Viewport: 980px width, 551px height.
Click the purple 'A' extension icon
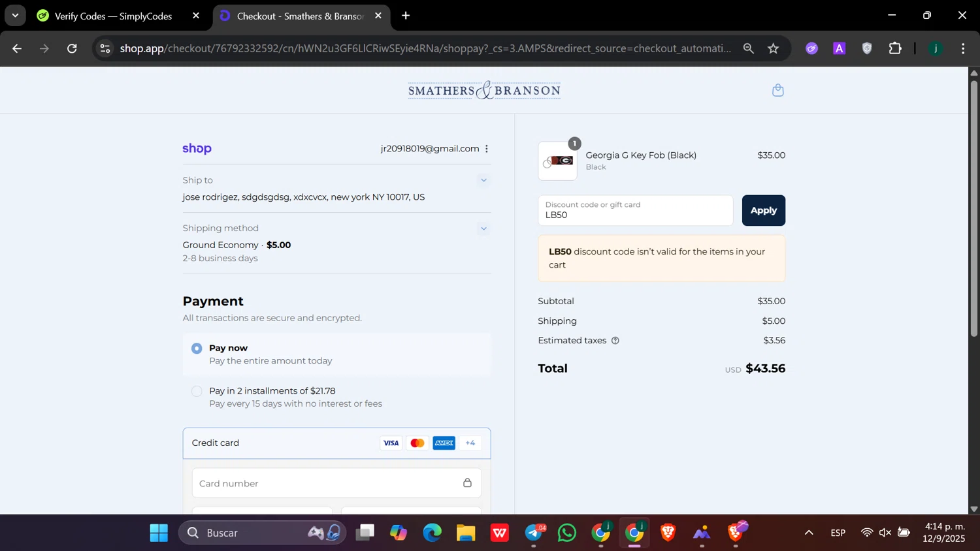[840, 48]
